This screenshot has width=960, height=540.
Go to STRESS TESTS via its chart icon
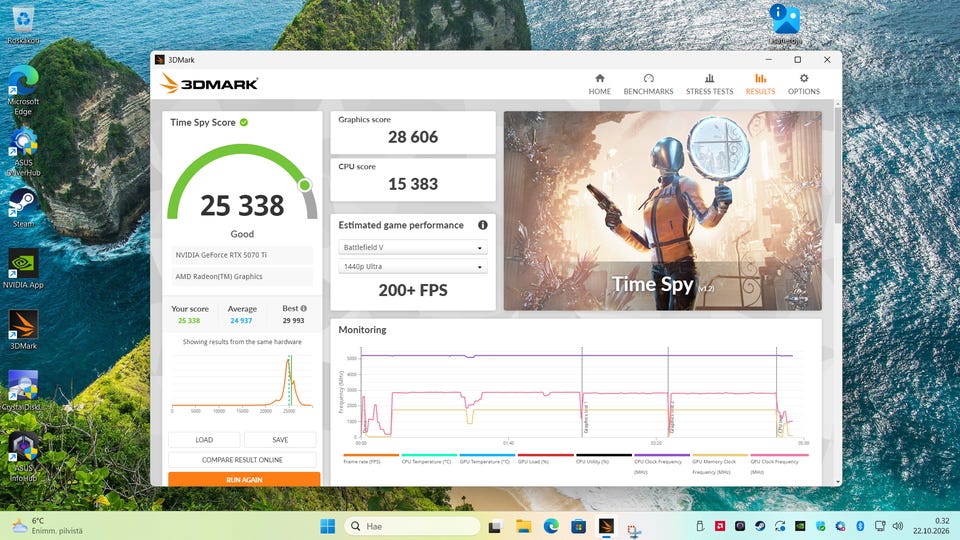coord(709,78)
